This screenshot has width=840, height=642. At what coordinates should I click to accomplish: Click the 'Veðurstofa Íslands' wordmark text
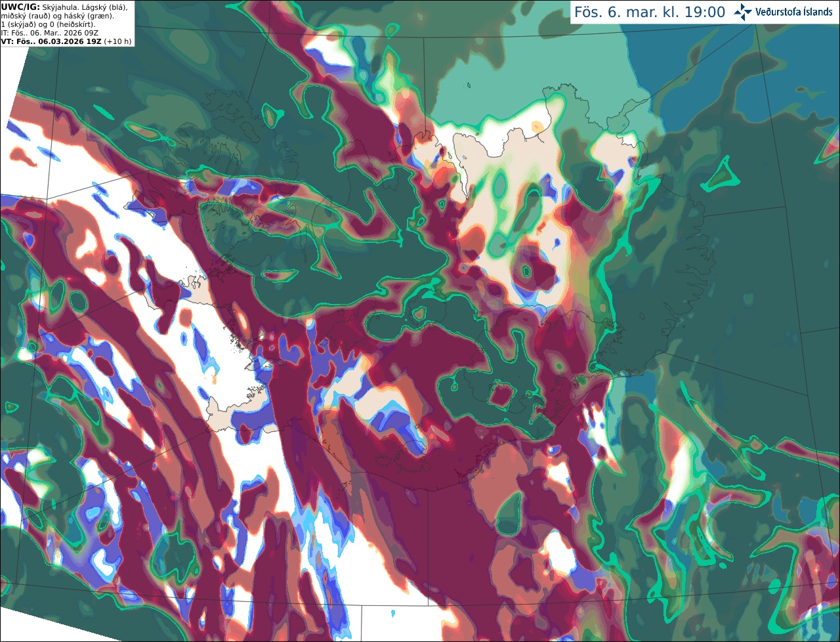pyautogui.click(x=793, y=12)
